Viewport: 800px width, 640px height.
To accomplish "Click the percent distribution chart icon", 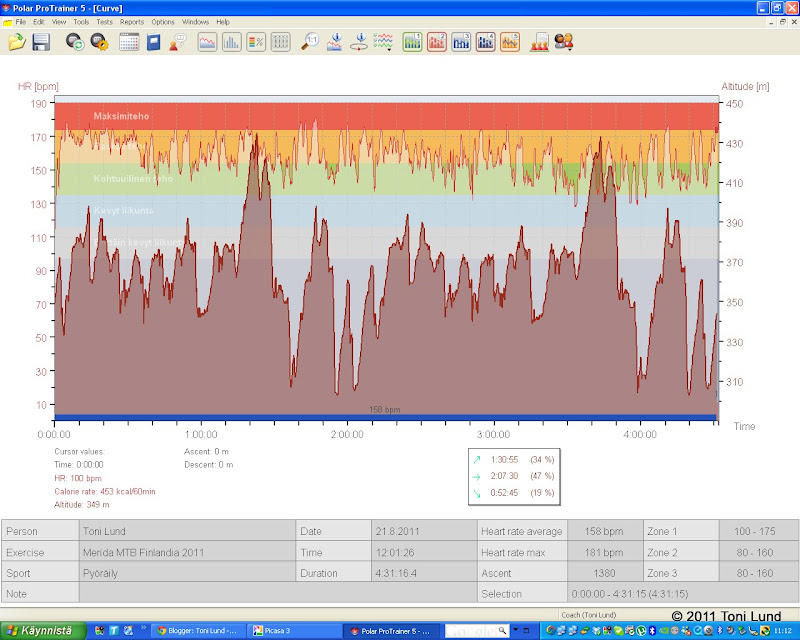I will (x=256, y=42).
